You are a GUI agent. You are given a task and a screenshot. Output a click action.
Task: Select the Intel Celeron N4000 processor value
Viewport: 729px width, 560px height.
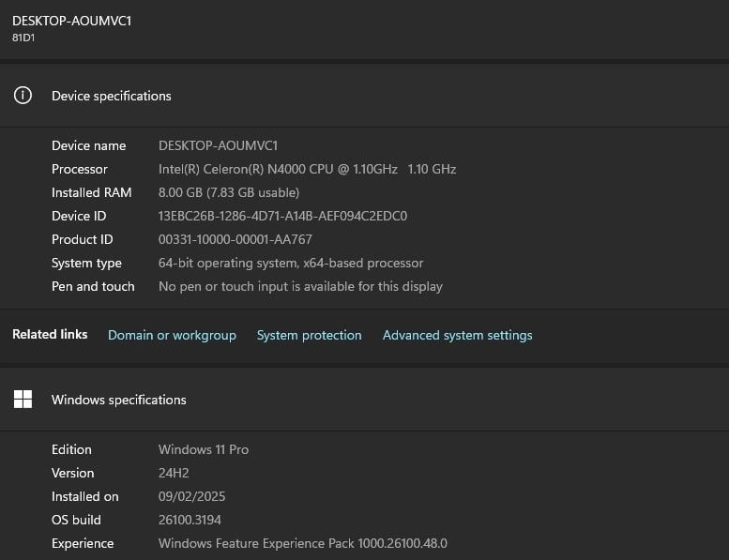point(308,169)
